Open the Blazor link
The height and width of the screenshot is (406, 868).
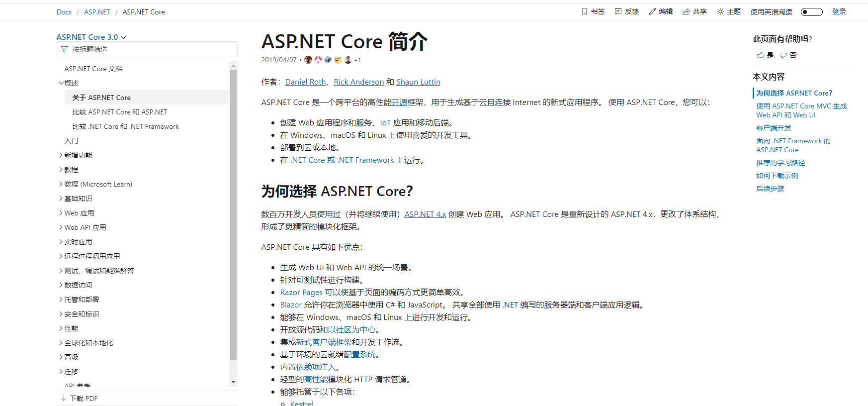291,304
